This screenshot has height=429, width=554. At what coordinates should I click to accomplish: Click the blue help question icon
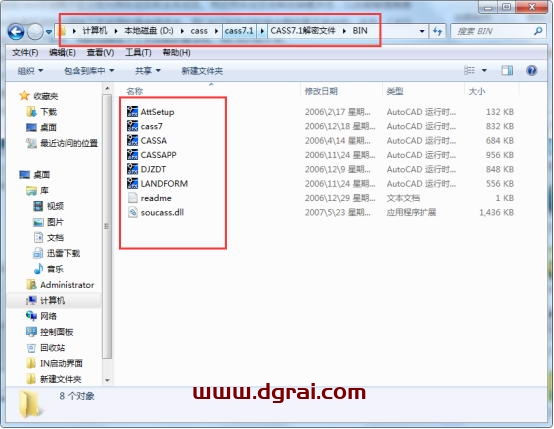531,70
